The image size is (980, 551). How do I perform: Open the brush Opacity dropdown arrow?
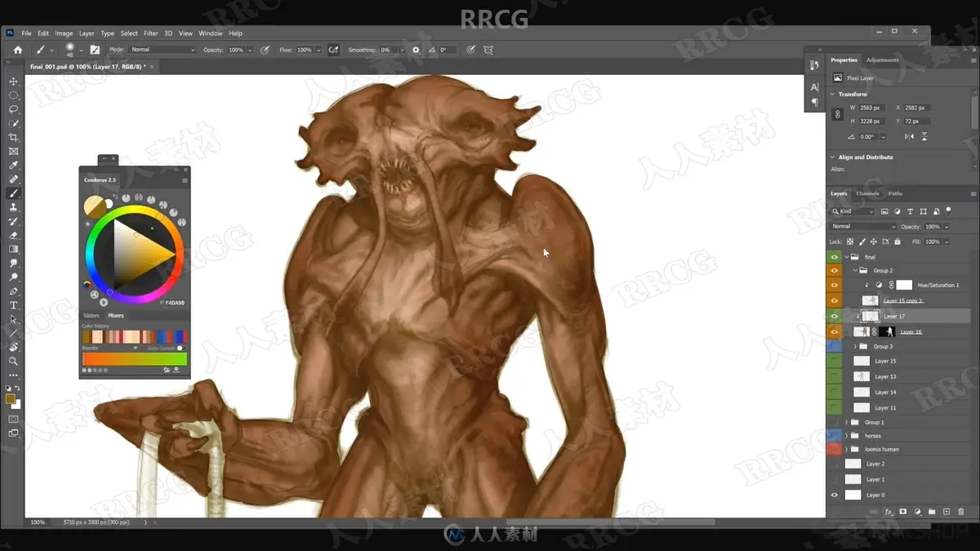250,50
